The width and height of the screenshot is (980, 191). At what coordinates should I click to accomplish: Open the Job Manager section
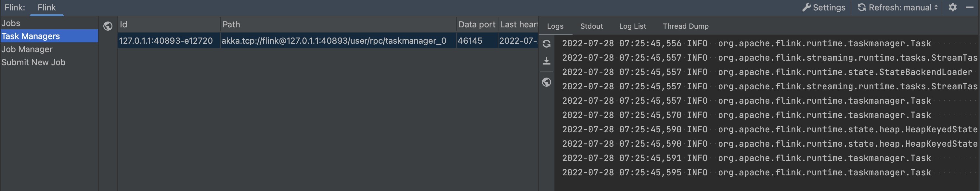coord(27,49)
